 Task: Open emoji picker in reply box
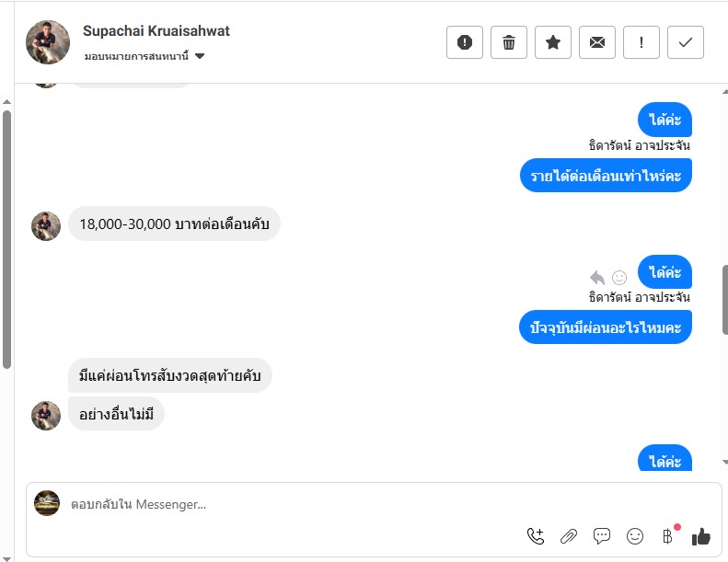(635, 536)
